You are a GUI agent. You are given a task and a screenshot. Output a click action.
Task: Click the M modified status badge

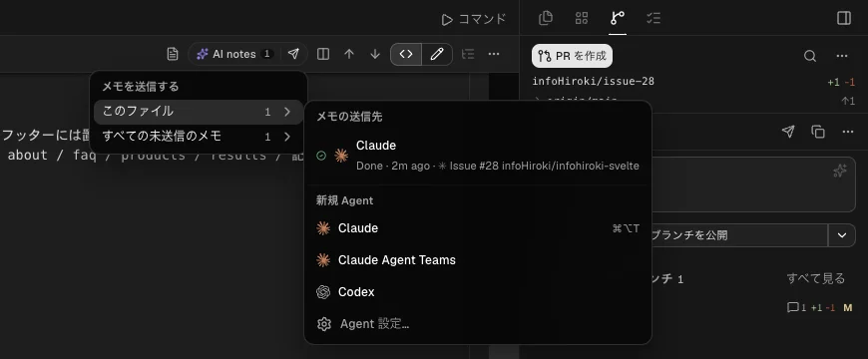[x=847, y=307]
